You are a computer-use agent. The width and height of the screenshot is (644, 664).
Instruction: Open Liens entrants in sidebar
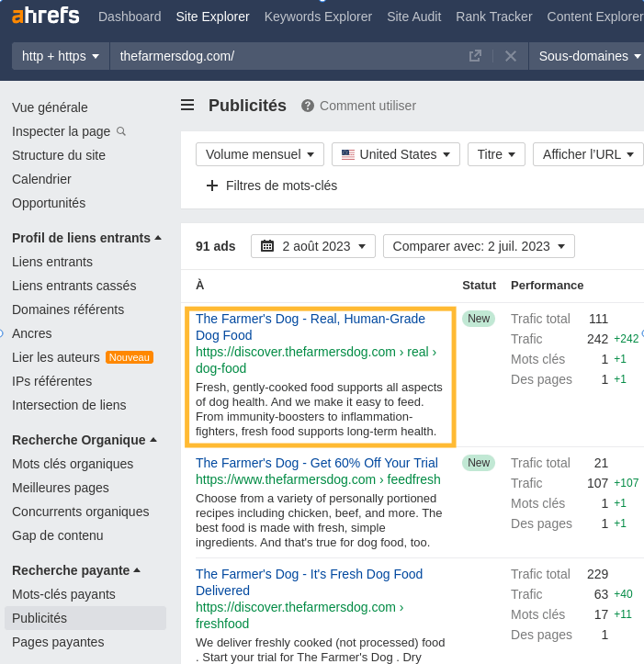[x=52, y=262]
